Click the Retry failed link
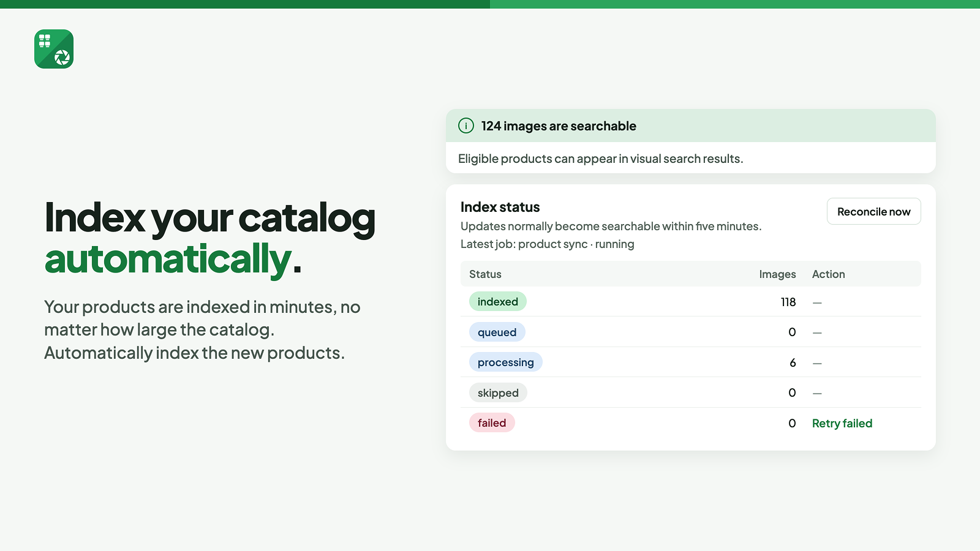The height and width of the screenshot is (551, 980). [842, 423]
